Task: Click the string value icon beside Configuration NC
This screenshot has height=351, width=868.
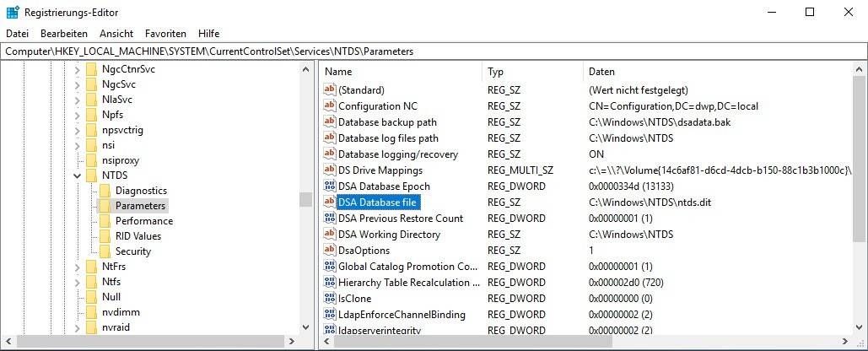Action: (330, 106)
